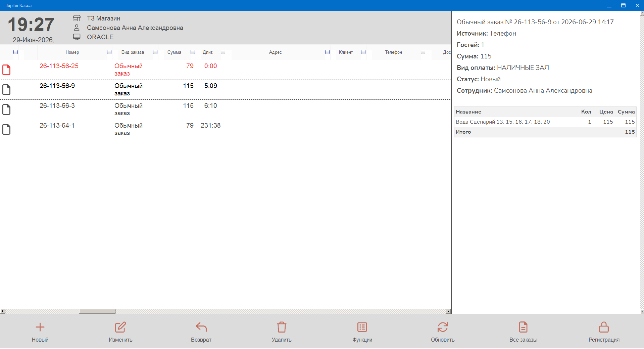Screen dimensions: 644x349
Task: Click the horizontal scrollbar right arrow
Action: (x=448, y=311)
